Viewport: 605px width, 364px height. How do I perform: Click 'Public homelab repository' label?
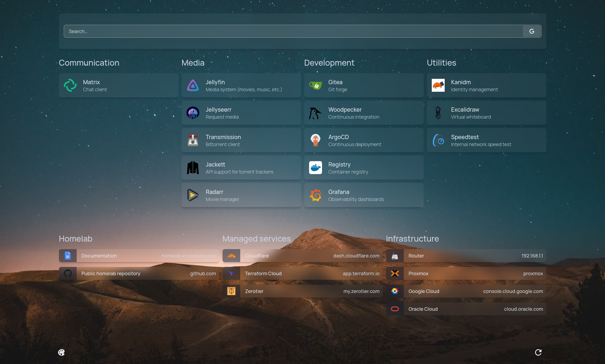[x=111, y=273]
